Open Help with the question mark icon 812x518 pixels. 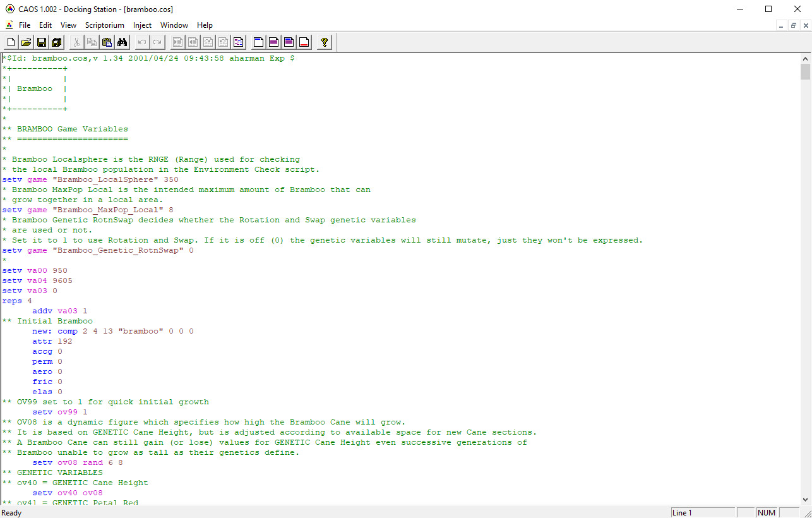coord(324,42)
